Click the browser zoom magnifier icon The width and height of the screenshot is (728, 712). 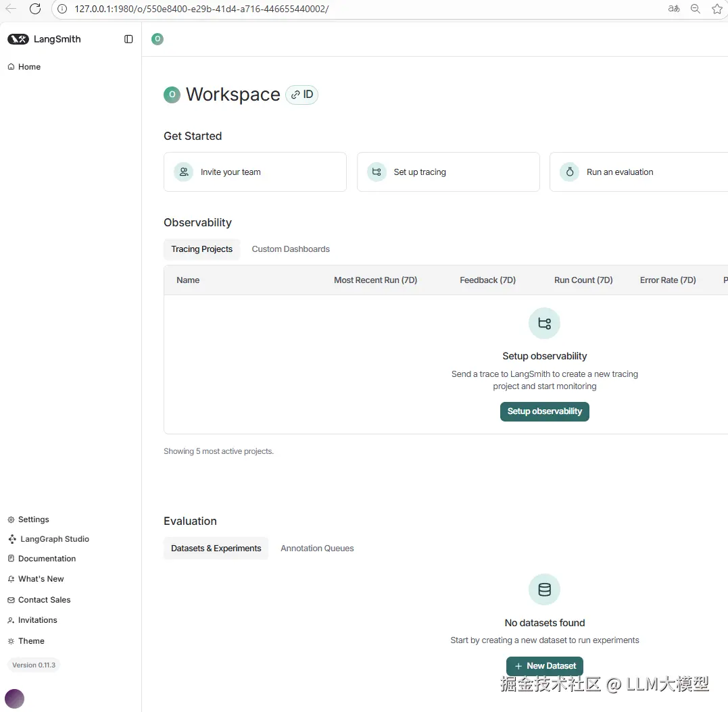click(x=695, y=9)
